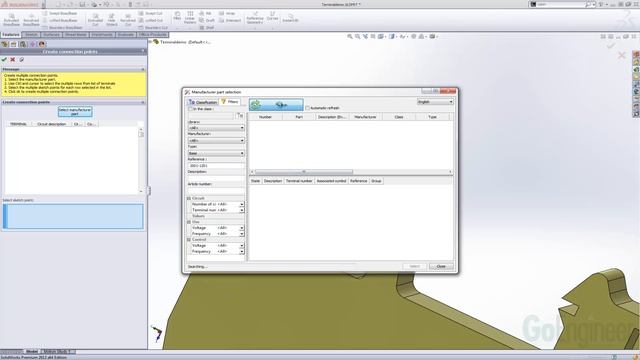Expand the Terminaldemo tree node
Viewport: 640px width, 360px height.
pos(150,42)
